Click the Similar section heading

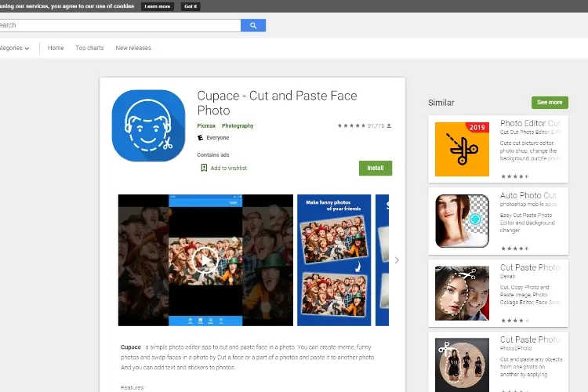coord(441,103)
